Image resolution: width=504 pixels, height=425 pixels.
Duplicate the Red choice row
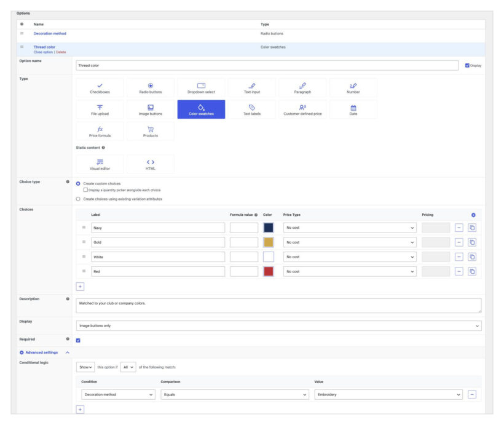[x=472, y=271]
